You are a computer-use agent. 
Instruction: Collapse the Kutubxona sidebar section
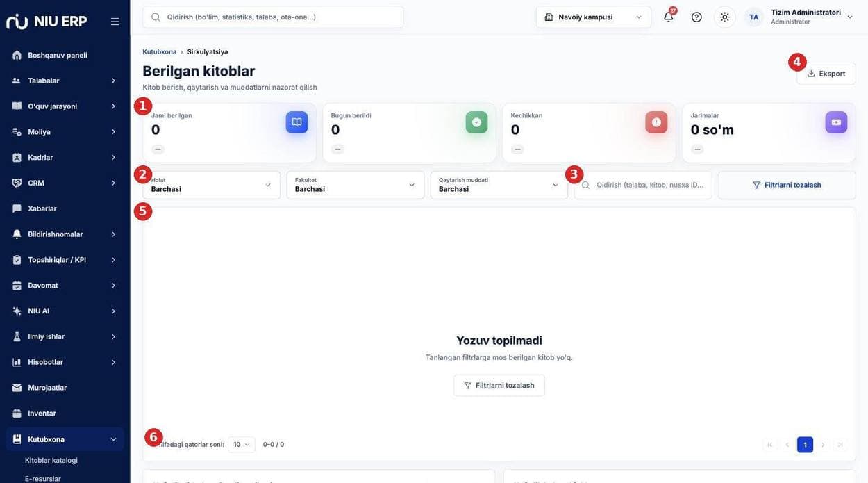coord(65,439)
